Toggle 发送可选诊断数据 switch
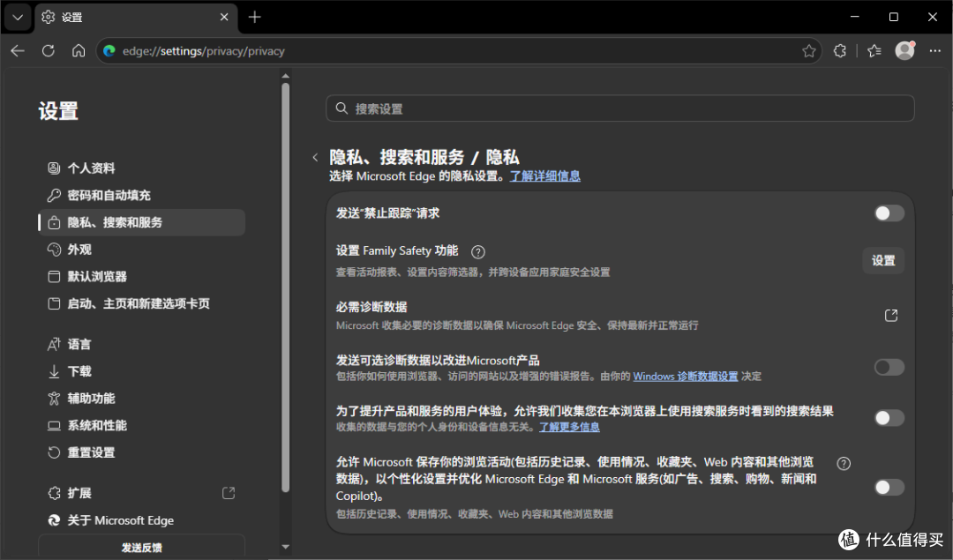Image resolution: width=953 pixels, height=560 pixels. point(889,367)
